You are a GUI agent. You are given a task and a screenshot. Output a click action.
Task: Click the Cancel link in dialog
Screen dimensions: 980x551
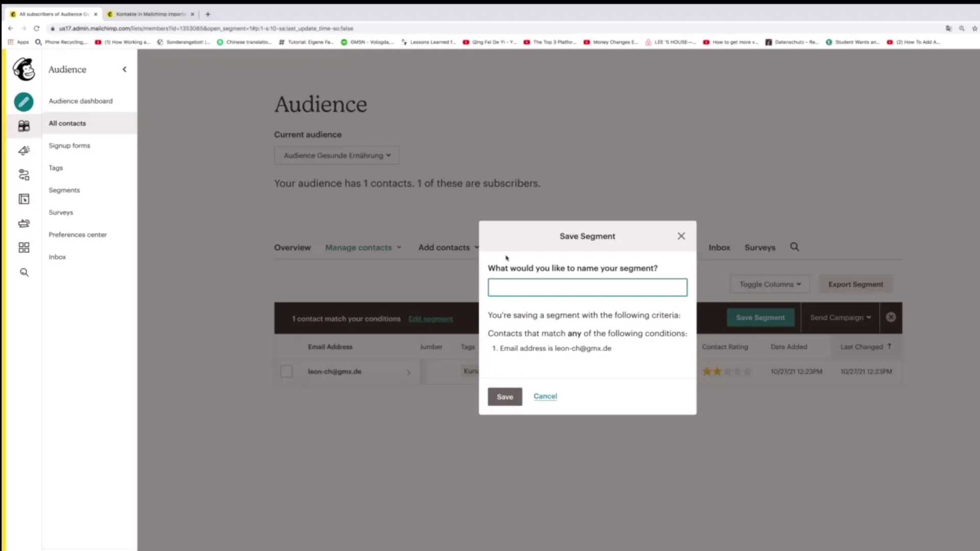545,396
